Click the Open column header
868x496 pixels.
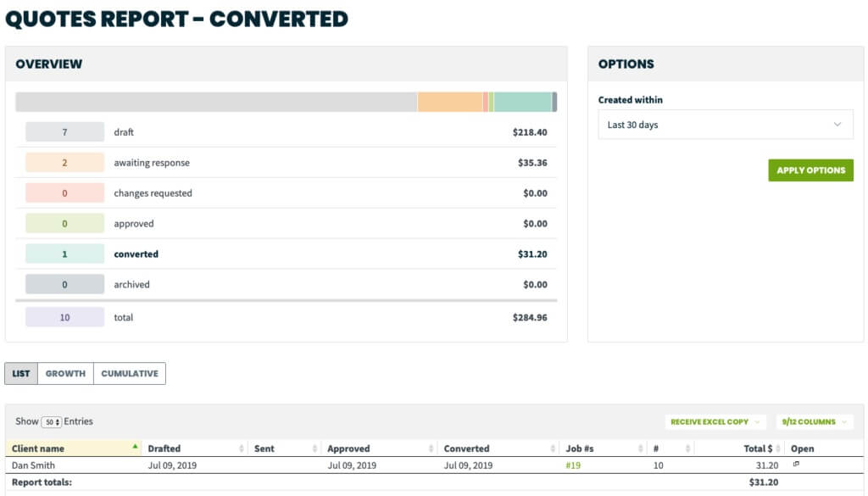point(802,449)
